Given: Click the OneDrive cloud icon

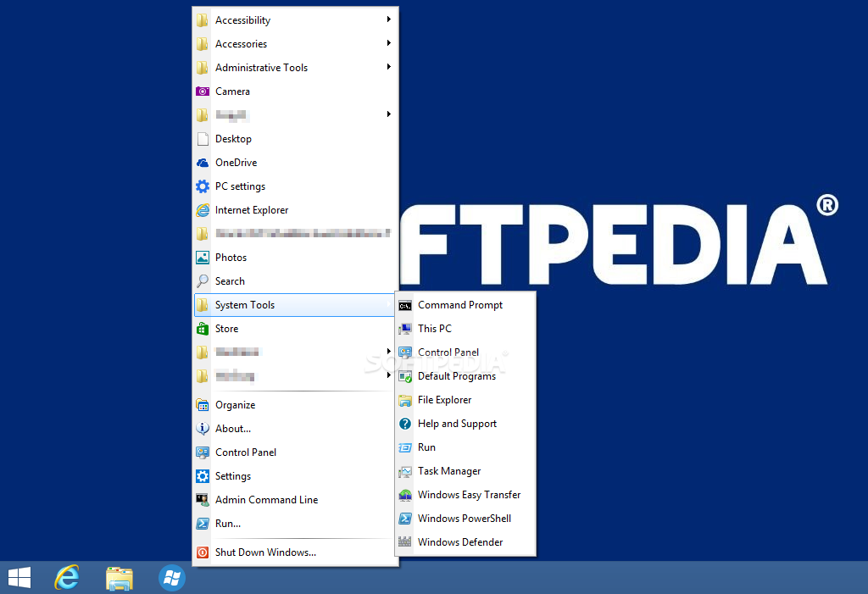Looking at the screenshot, I should 203,163.
